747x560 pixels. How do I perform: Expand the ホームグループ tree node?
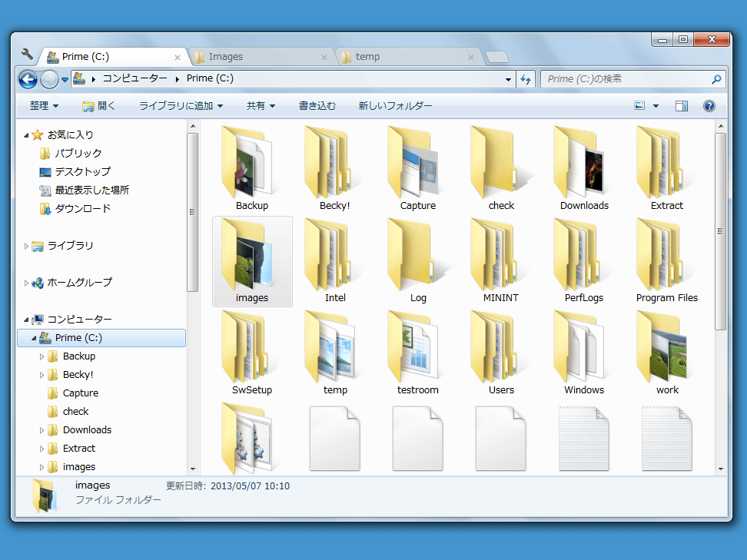pos(27,283)
